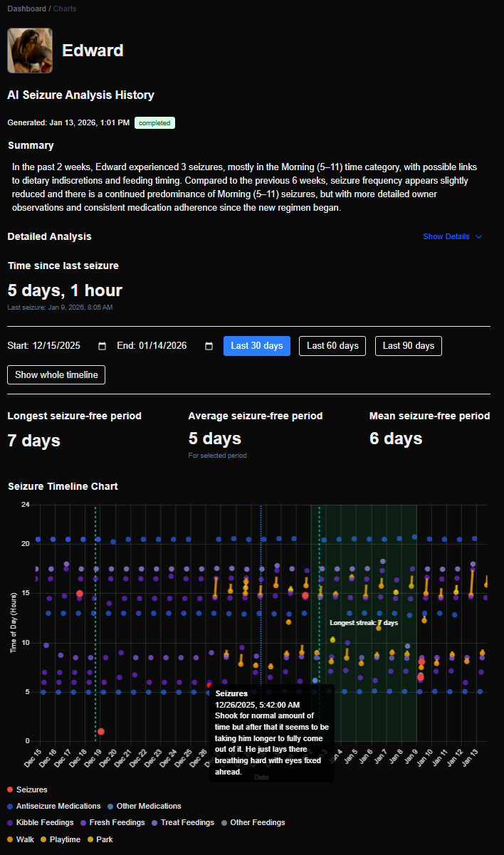This screenshot has height=855, width=504.
Task: Click the Longest seizure-free period 7 days value
Action: (x=33, y=441)
